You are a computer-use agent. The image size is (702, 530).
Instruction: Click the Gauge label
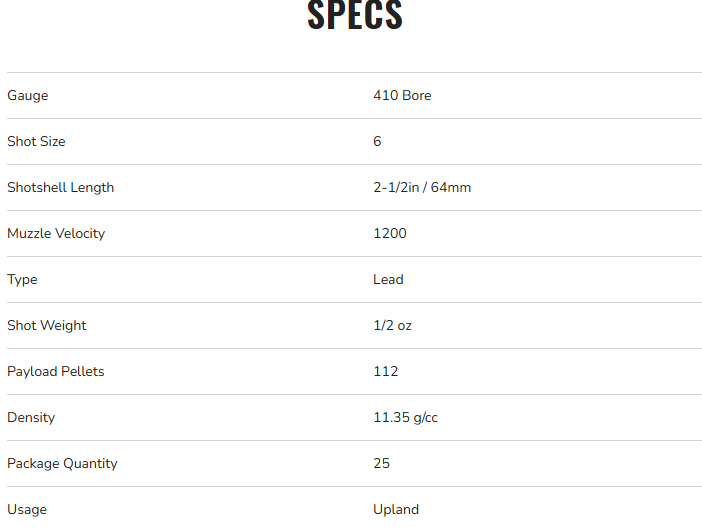click(x=28, y=96)
